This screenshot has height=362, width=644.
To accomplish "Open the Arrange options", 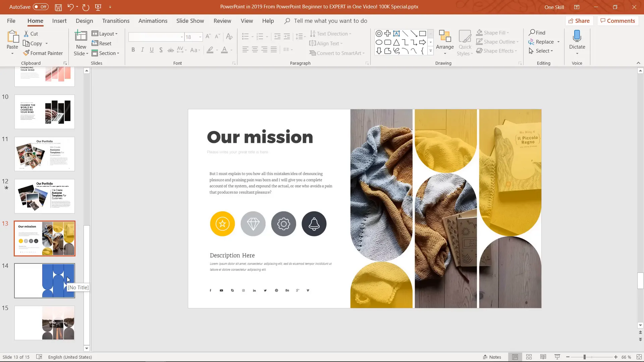I will point(445,43).
